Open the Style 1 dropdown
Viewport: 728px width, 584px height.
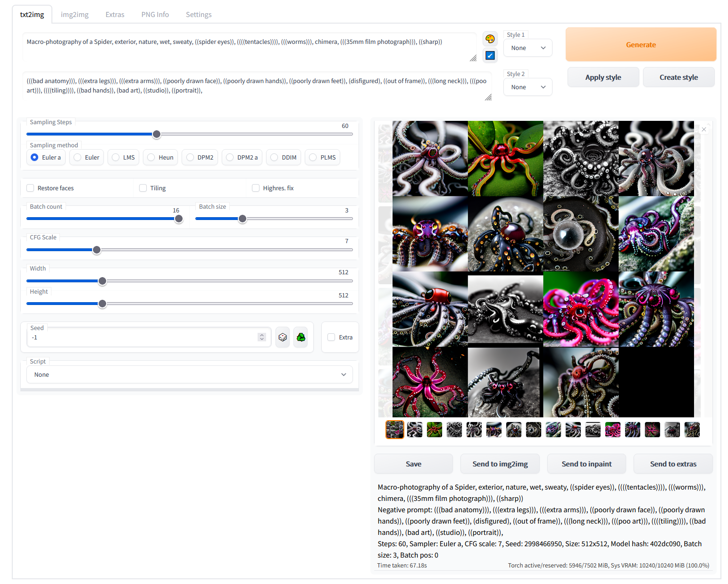[x=527, y=48]
